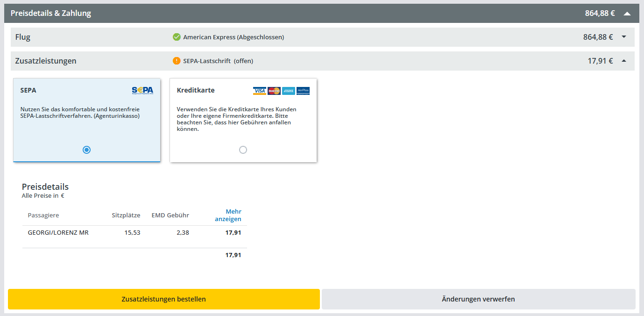The width and height of the screenshot is (644, 316).
Task: Open the Mehr anzeigen link
Action: point(228,215)
